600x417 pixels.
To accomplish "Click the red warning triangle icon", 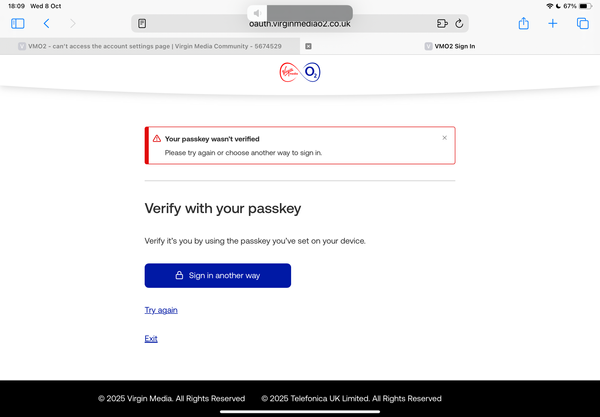I will click(x=156, y=139).
